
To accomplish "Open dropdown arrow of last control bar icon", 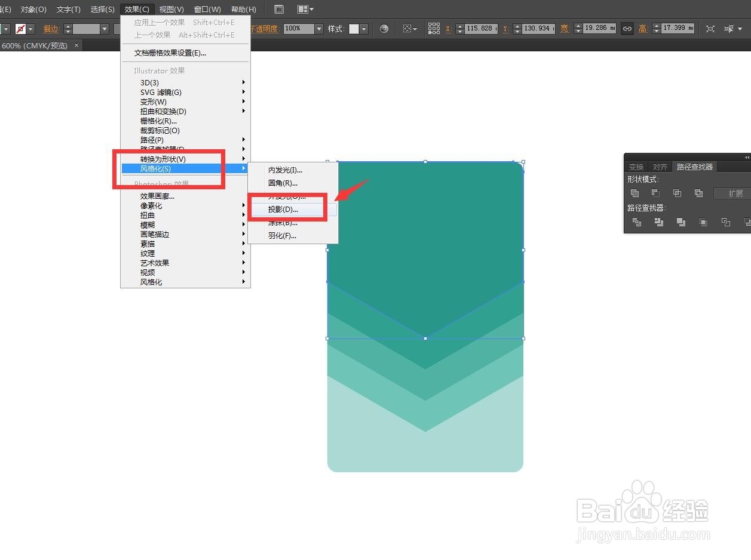I will click(740, 29).
